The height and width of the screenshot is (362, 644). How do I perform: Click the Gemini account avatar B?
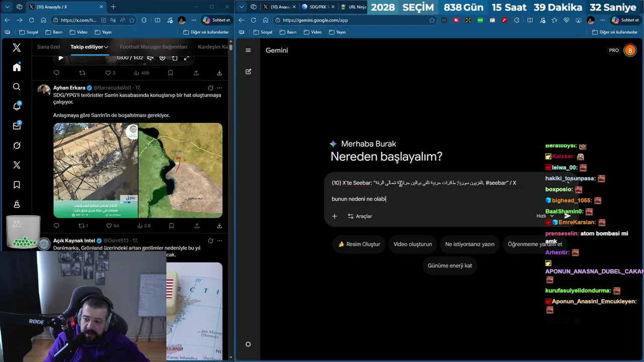click(630, 50)
